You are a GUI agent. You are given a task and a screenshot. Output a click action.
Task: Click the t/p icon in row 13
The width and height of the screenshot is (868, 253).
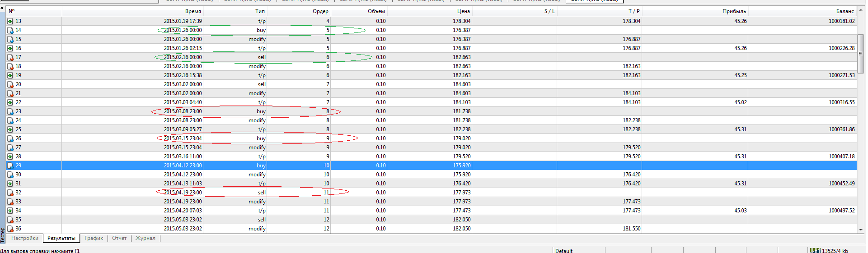tap(10, 21)
